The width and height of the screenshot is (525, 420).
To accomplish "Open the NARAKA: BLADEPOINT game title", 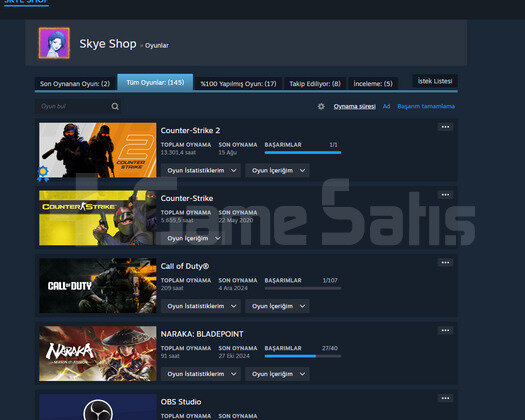I will (202, 334).
